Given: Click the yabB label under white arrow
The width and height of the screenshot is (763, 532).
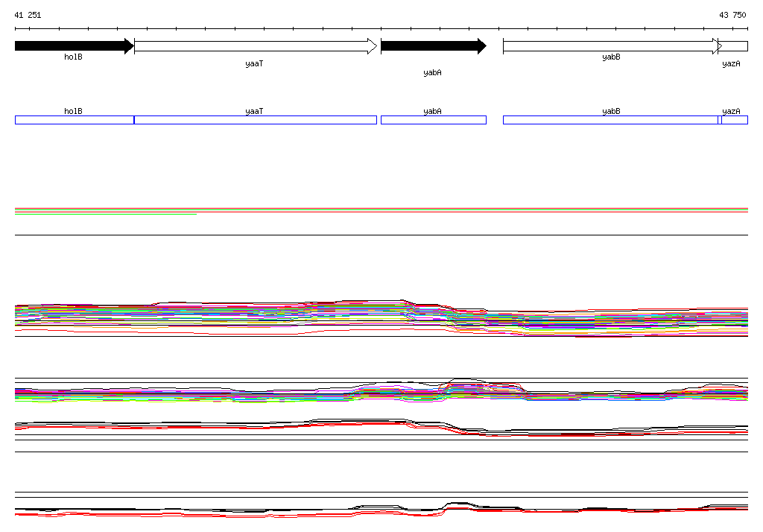Looking at the screenshot, I should point(611,57).
